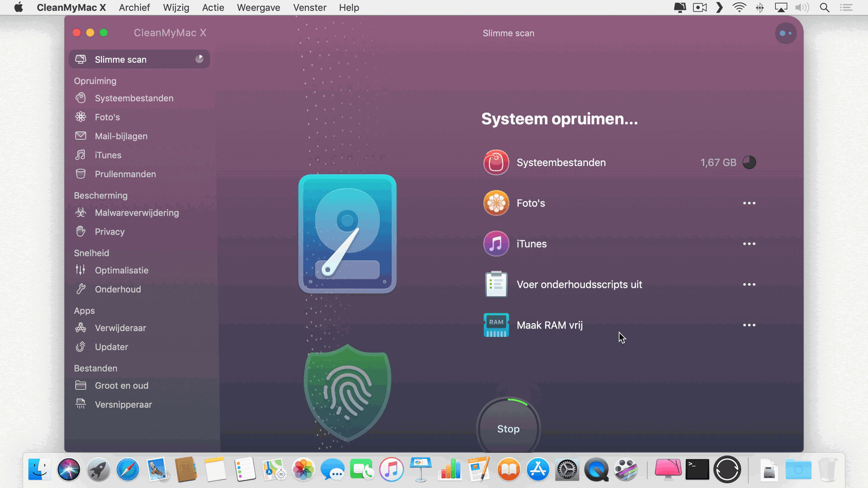
Task: Select Prullenmanden trash bin icon
Action: [81, 174]
